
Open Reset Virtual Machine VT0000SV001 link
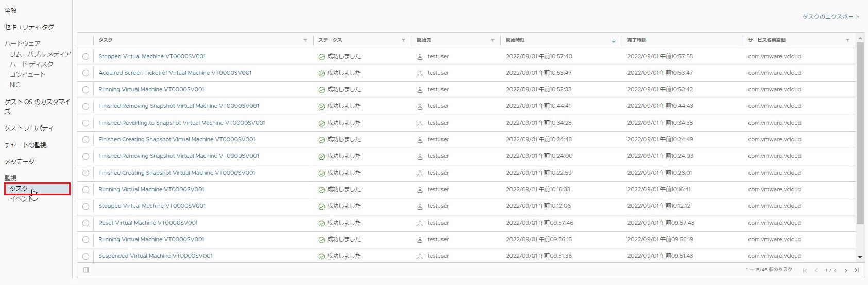[148, 223]
